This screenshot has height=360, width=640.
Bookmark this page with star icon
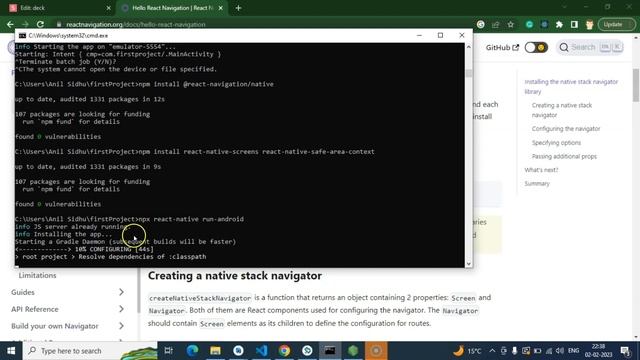[x=511, y=24]
